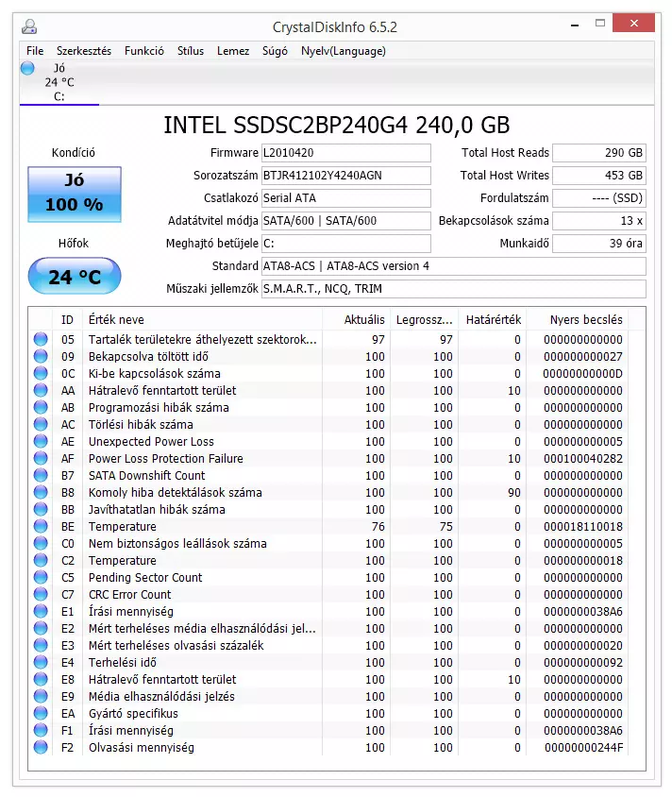This screenshot has width=672, height=797.
Task: Click the status orb for Programozási hibák száma
Action: point(41,407)
